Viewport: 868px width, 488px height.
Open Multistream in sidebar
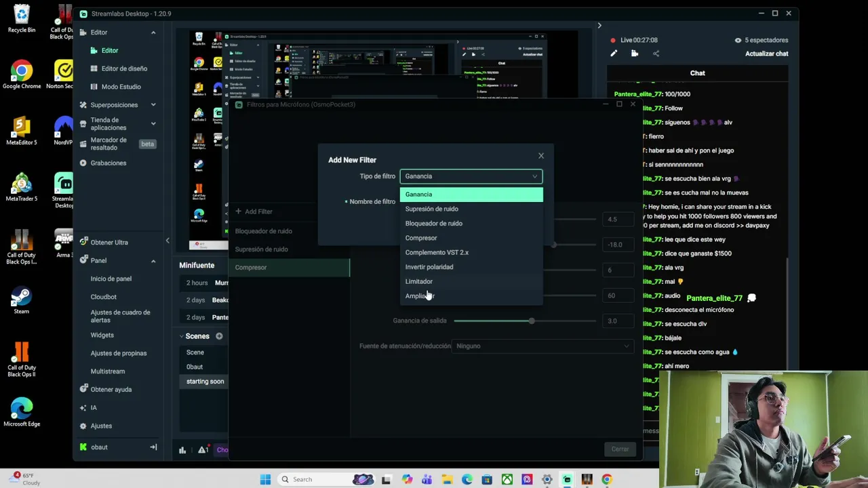tap(108, 371)
